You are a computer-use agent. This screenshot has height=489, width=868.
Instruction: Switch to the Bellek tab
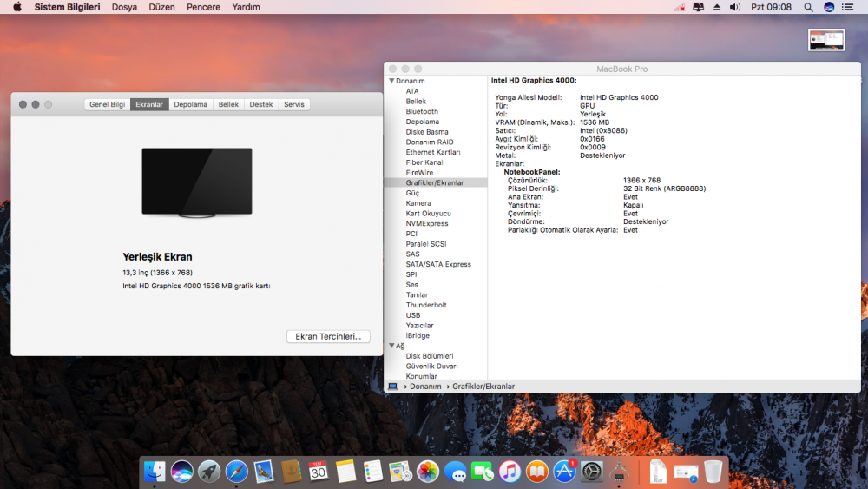228,104
